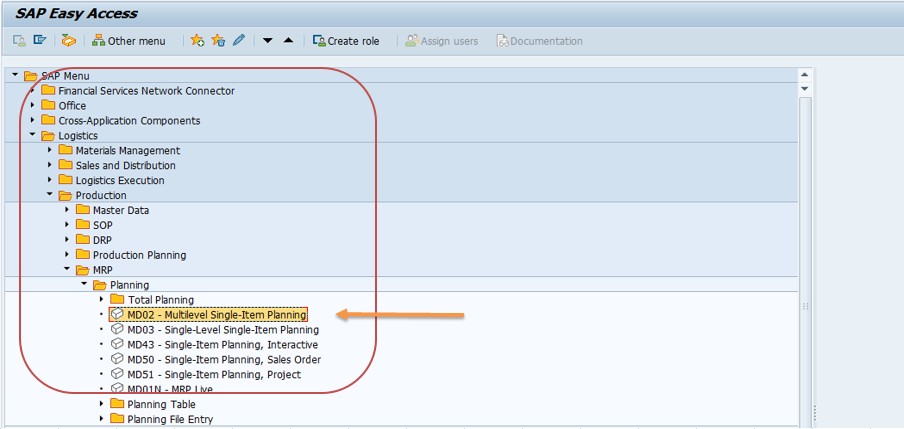
Task: Click the tree scrollbar up arrow
Action: [x=805, y=75]
